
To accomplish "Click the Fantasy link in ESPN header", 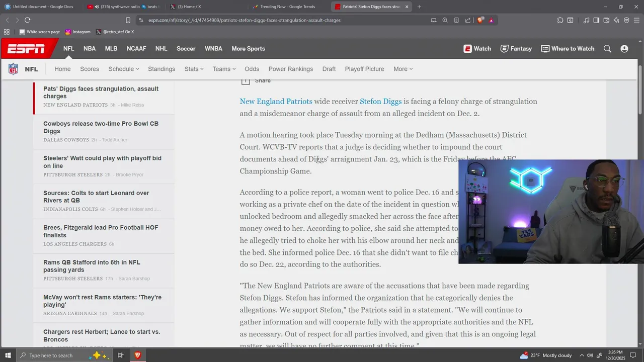I will tap(516, 49).
